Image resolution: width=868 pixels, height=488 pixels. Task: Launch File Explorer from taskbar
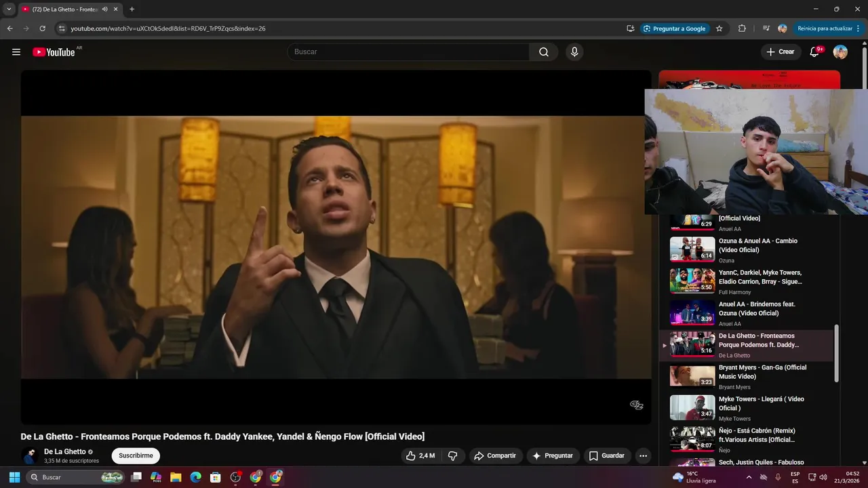176,477
